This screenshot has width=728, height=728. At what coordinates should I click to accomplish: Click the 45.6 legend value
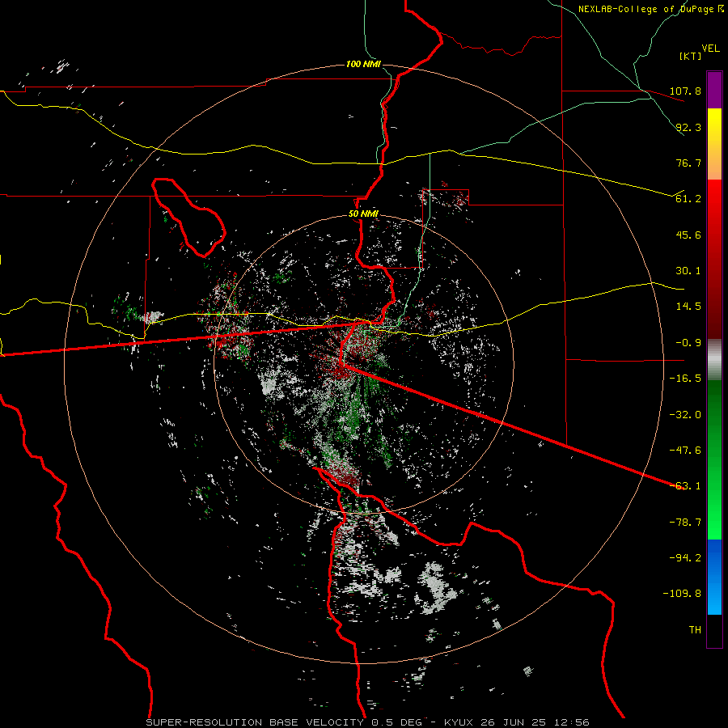(688, 235)
